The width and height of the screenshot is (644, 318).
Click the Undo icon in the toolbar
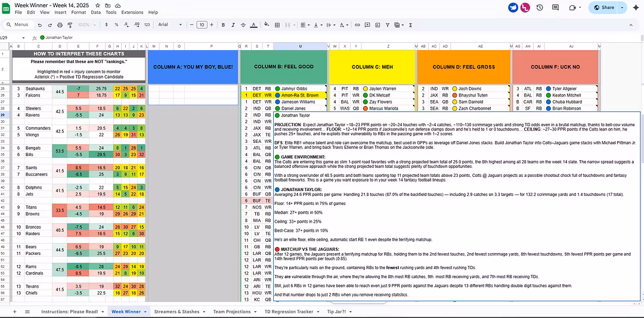40,25
